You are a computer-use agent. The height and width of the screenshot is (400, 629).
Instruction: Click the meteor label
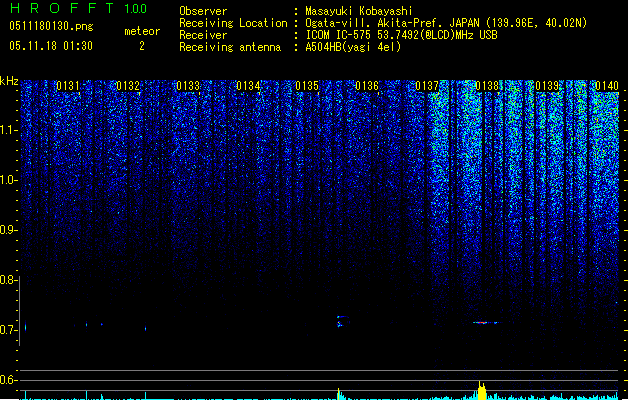click(x=142, y=31)
